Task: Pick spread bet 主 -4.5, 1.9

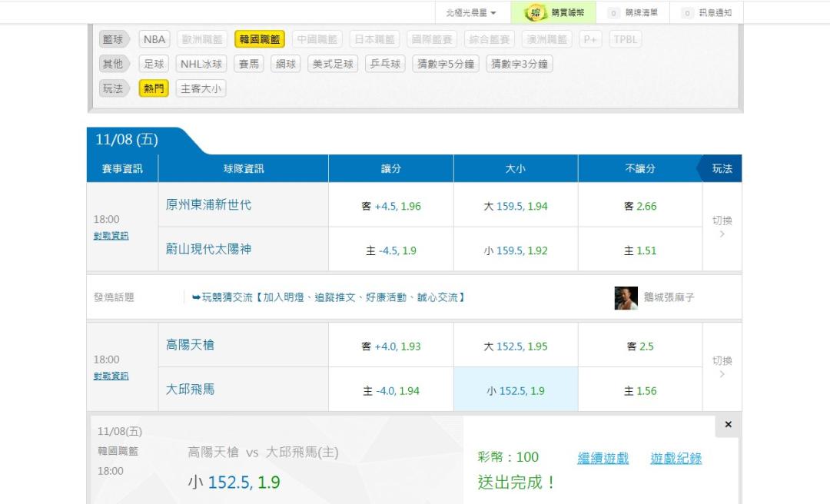Action: [391, 250]
